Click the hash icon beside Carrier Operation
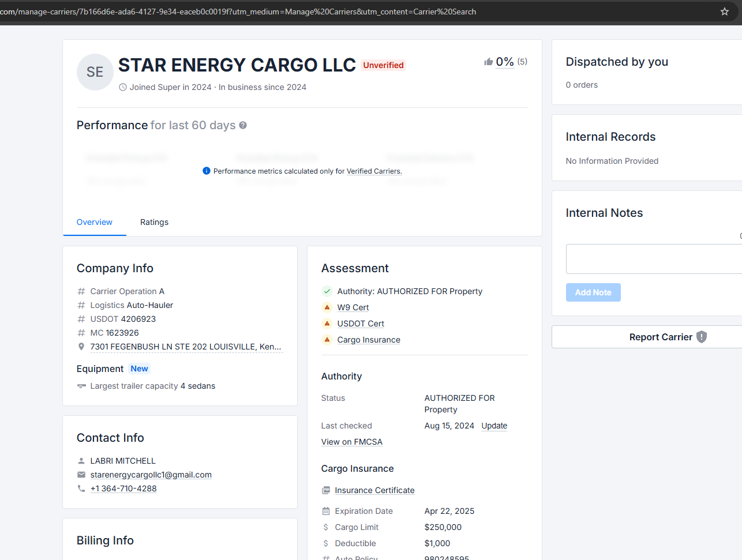This screenshot has height=560, width=742. (81, 291)
